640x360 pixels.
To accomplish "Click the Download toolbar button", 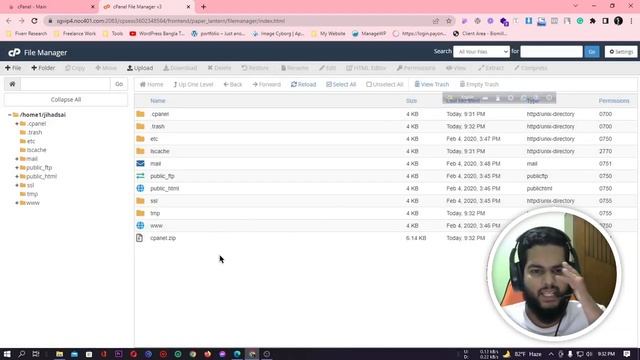I will pos(180,68).
